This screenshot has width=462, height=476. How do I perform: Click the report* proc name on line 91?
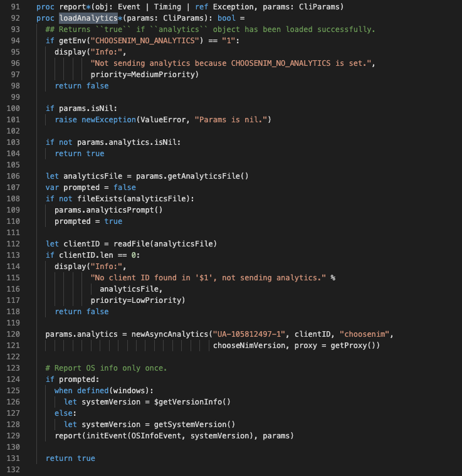click(x=75, y=7)
